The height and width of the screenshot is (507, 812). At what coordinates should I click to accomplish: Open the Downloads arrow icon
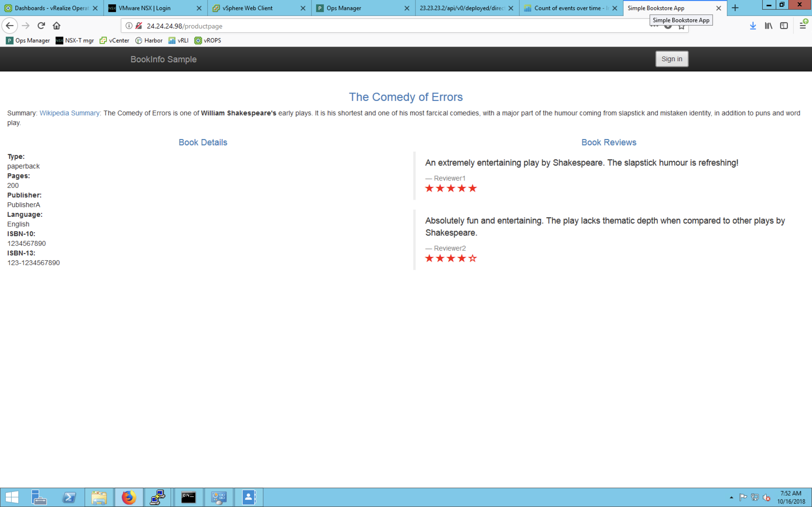pyautogui.click(x=753, y=26)
